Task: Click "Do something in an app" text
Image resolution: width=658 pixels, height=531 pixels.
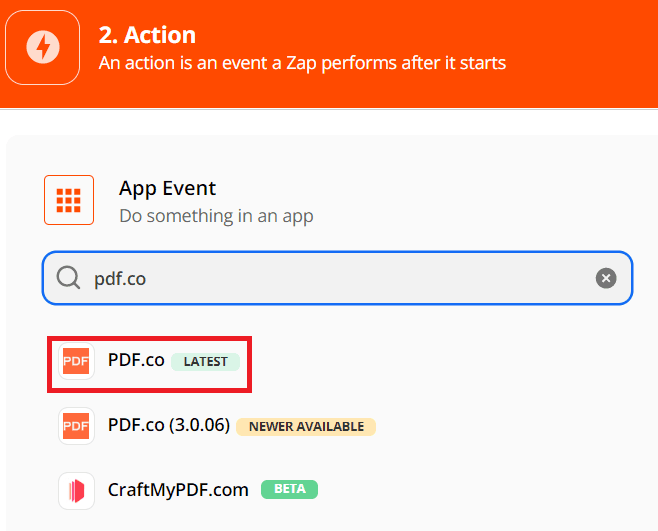Action: [x=216, y=215]
